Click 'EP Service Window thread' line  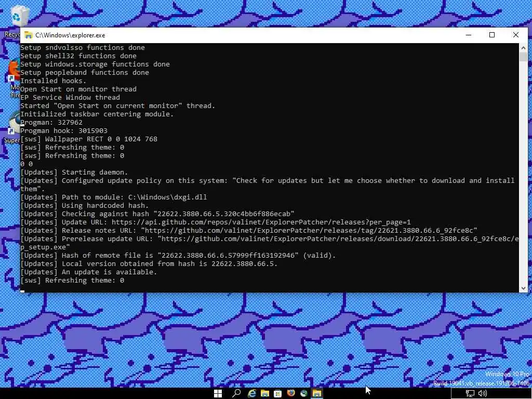click(x=70, y=97)
